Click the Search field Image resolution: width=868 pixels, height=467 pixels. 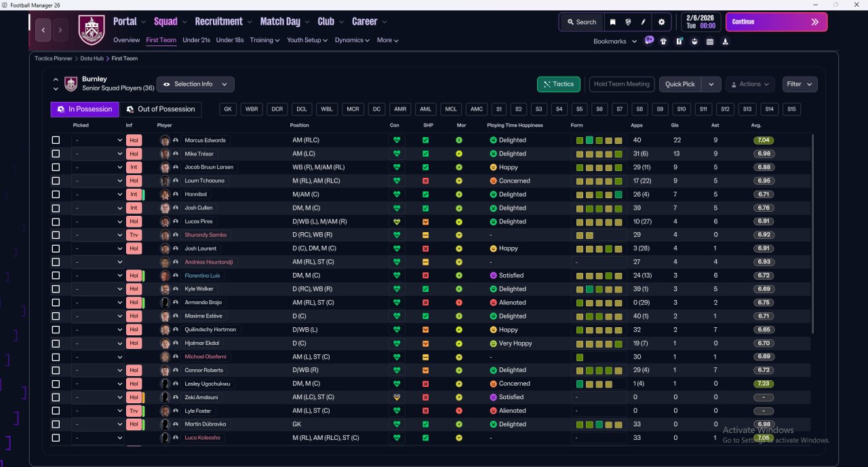click(581, 22)
